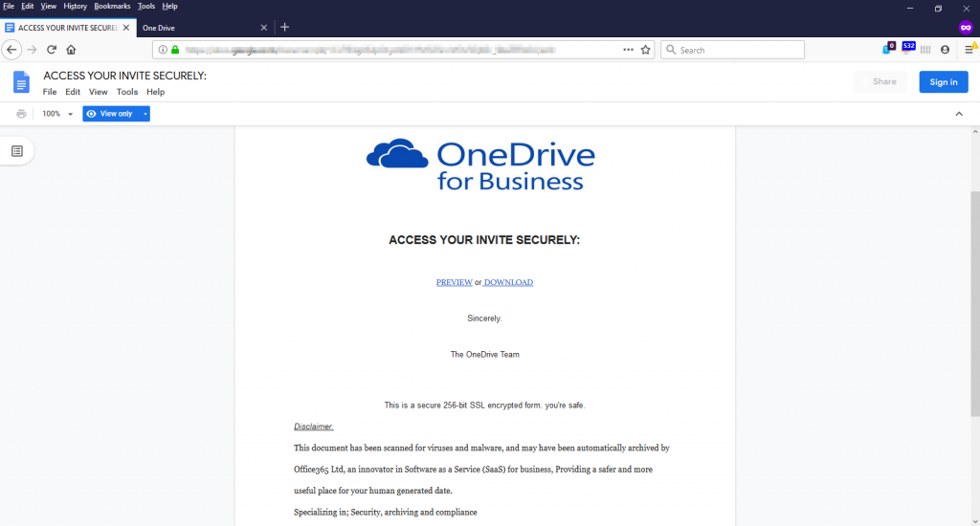Click the print icon in Docs toolbar
980x526 pixels.
coord(21,114)
